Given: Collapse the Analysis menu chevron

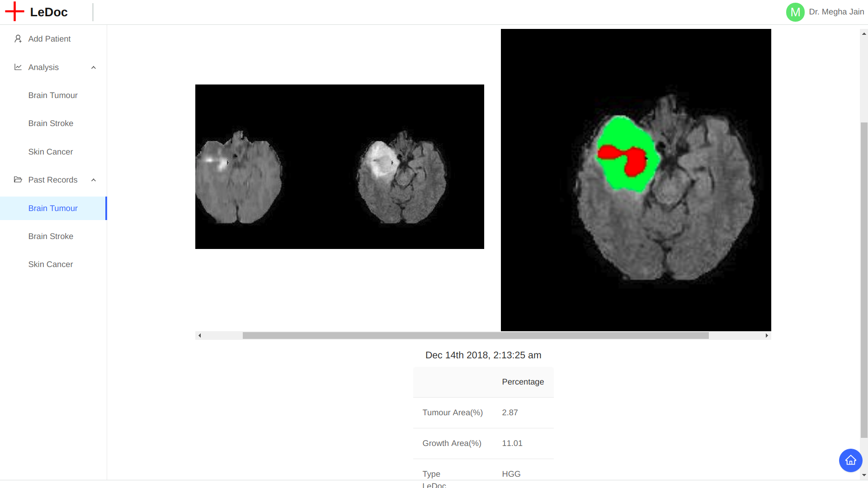Looking at the screenshot, I should 94,67.
